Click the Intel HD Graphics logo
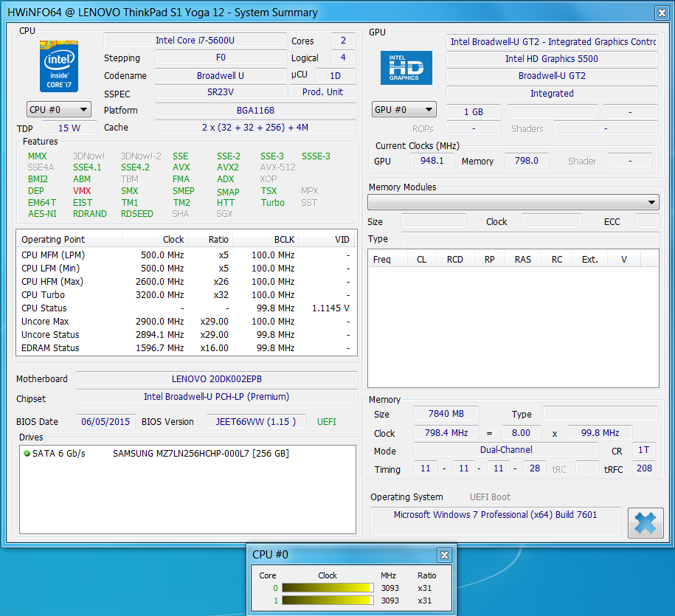 pos(406,68)
